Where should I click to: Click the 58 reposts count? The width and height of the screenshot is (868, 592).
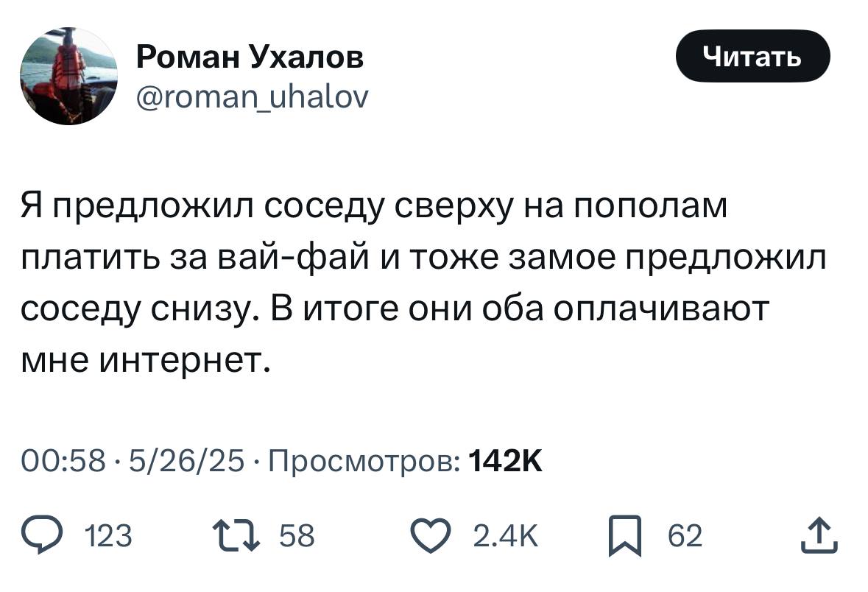click(297, 537)
